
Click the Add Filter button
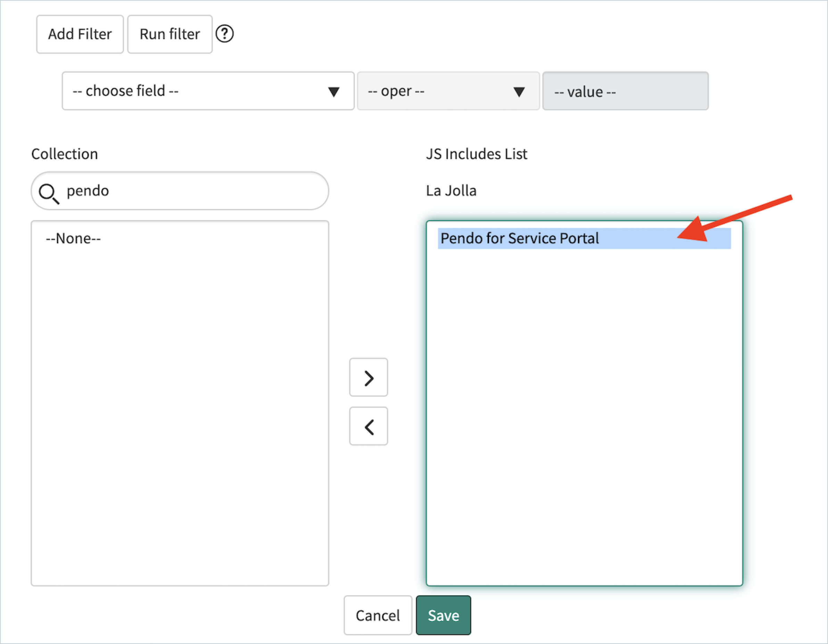(x=80, y=34)
